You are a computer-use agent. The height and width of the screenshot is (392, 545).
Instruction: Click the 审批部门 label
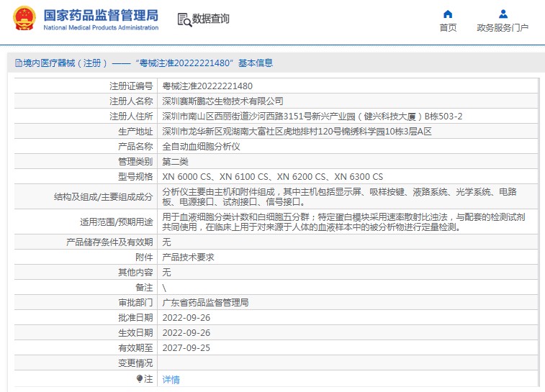[135, 303]
